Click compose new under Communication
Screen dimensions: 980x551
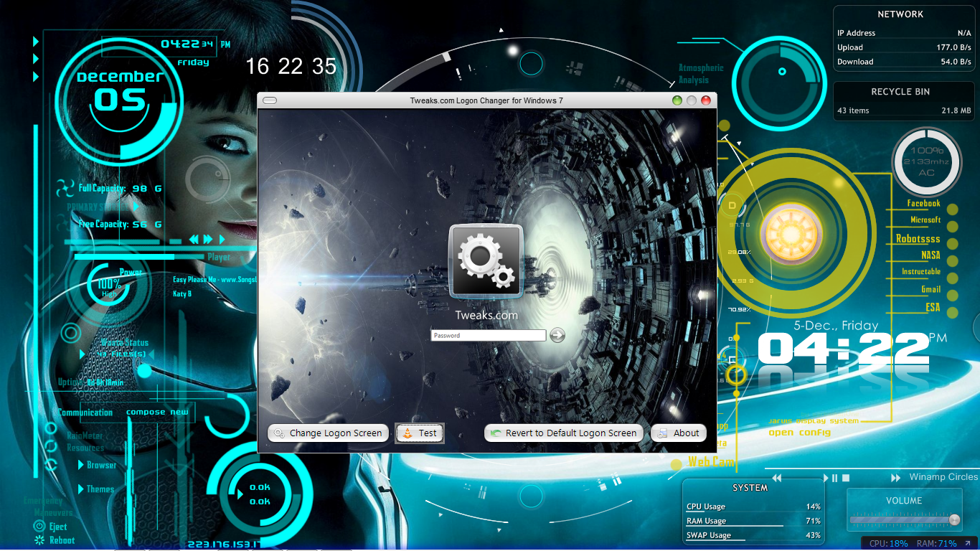[x=158, y=412]
